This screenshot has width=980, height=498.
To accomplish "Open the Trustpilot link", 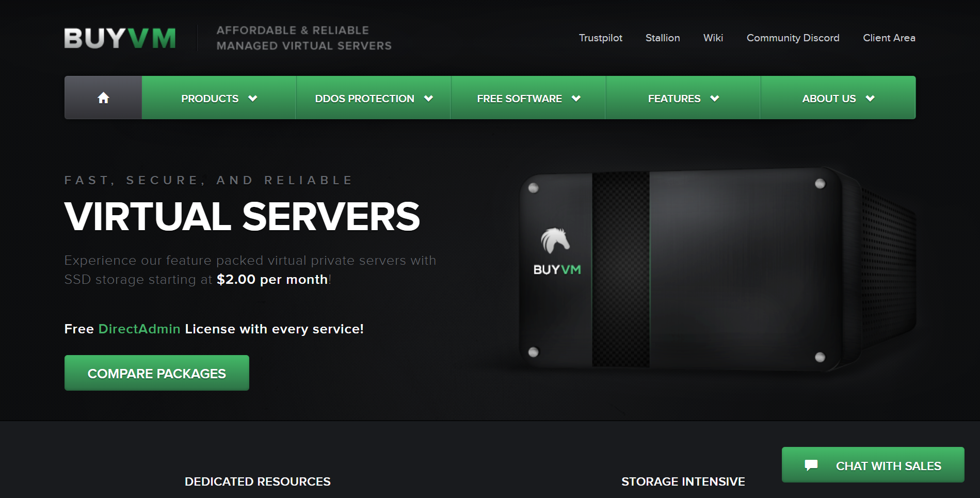I will coord(601,38).
